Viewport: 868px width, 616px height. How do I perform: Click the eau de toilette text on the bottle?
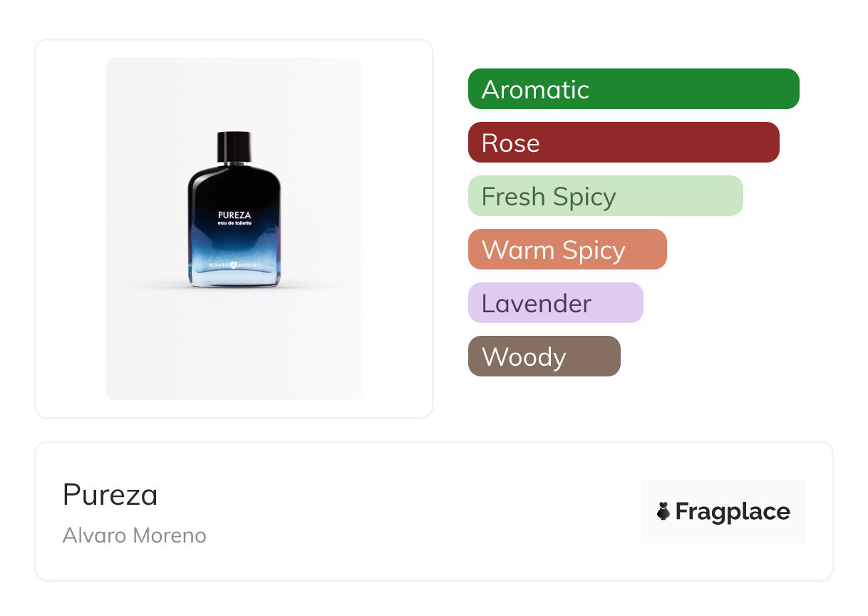[x=234, y=224]
